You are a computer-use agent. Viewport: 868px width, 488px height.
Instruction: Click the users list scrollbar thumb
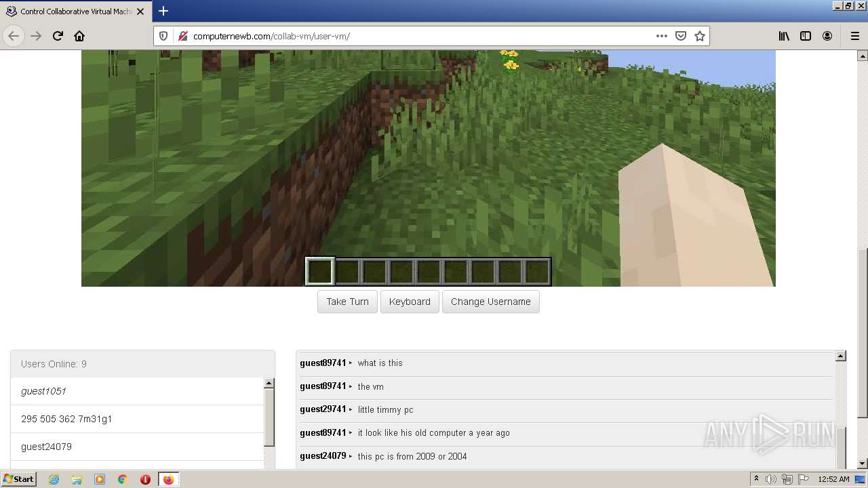click(269, 418)
